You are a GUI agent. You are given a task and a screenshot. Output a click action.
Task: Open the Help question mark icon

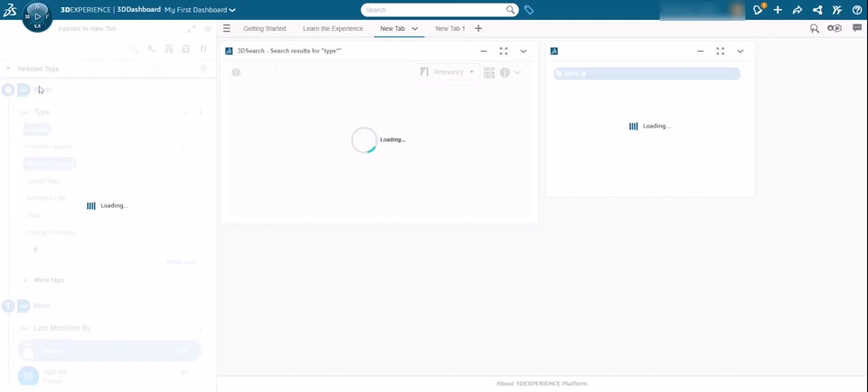857,10
